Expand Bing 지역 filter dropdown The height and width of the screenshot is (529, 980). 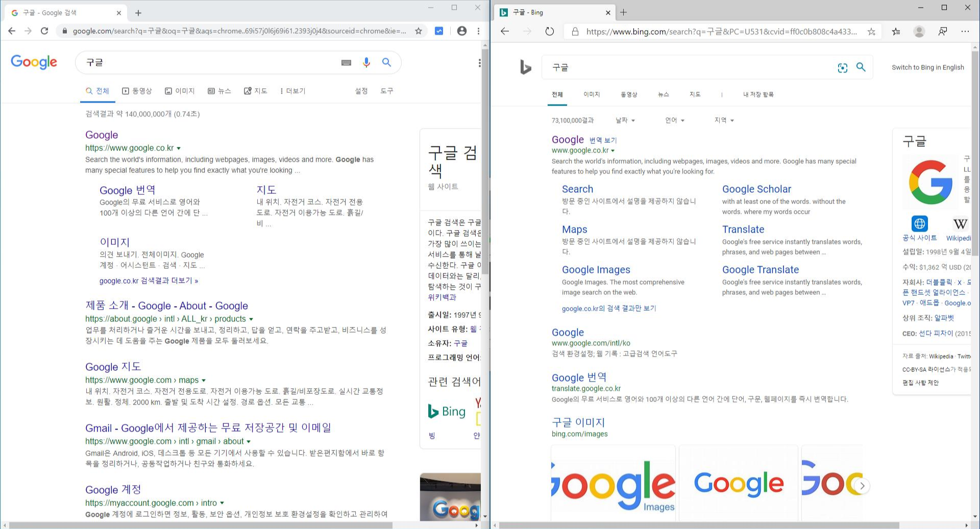point(724,120)
